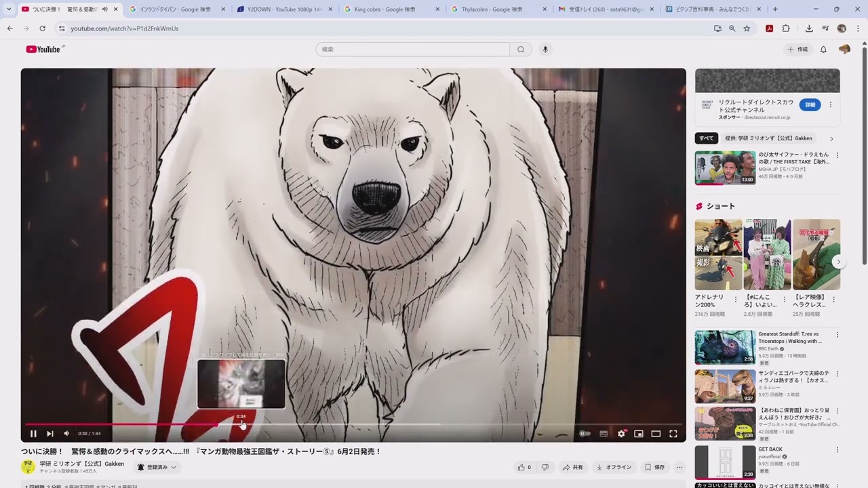
Task: Expand the 登録済み subscription dropdown
Action: click(x=157, y=467)
